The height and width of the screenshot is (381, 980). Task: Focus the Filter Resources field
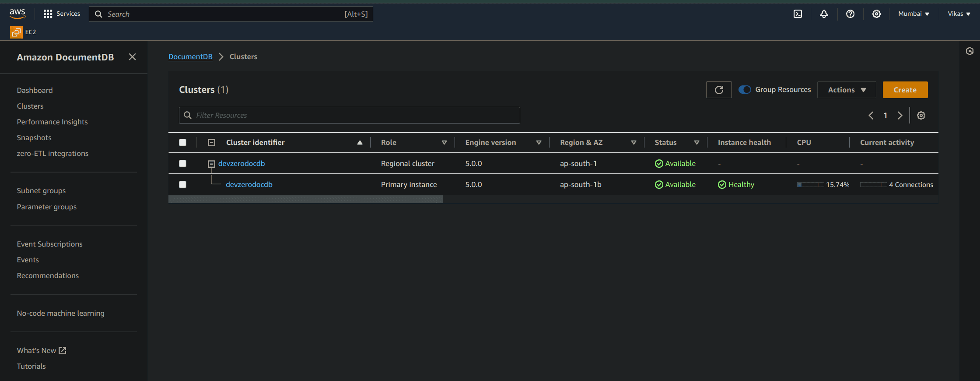(349, 115)
